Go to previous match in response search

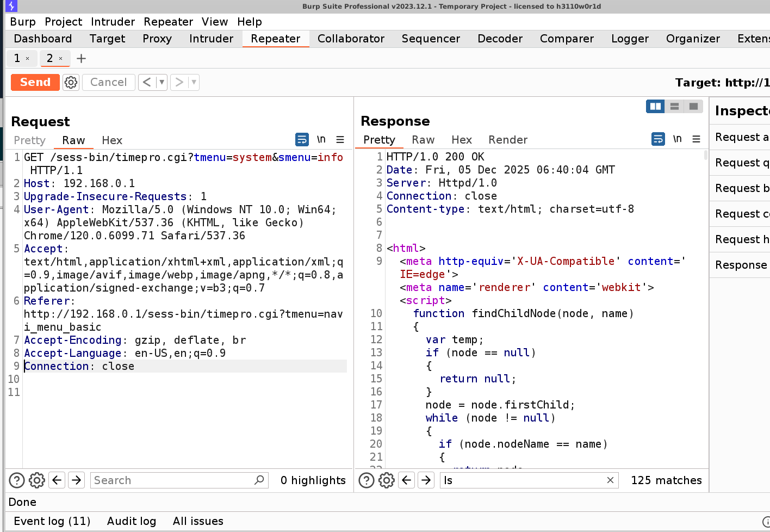pos(406,480)
